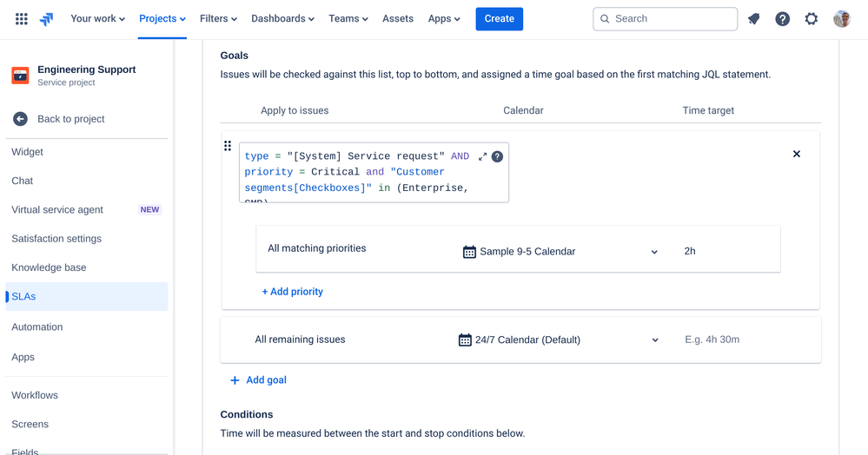Screen dimensions: 868x455
Task: Open the settings gear icon
Action: [812, 19]
